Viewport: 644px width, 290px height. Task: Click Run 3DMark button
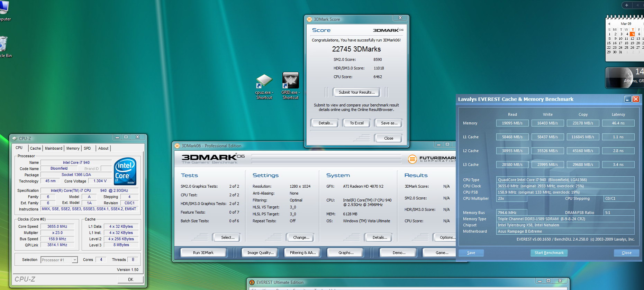pyautogui.click(x=203, y=253)
